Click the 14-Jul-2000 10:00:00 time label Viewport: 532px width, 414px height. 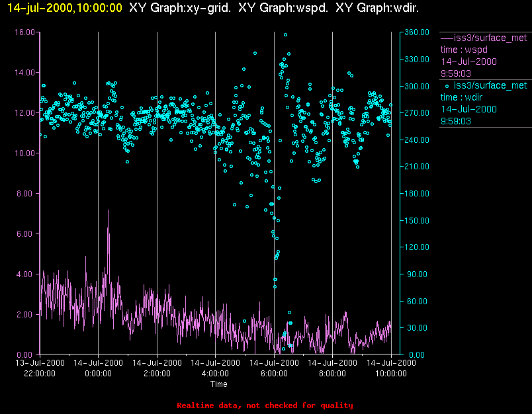click(x=391, y=368)
